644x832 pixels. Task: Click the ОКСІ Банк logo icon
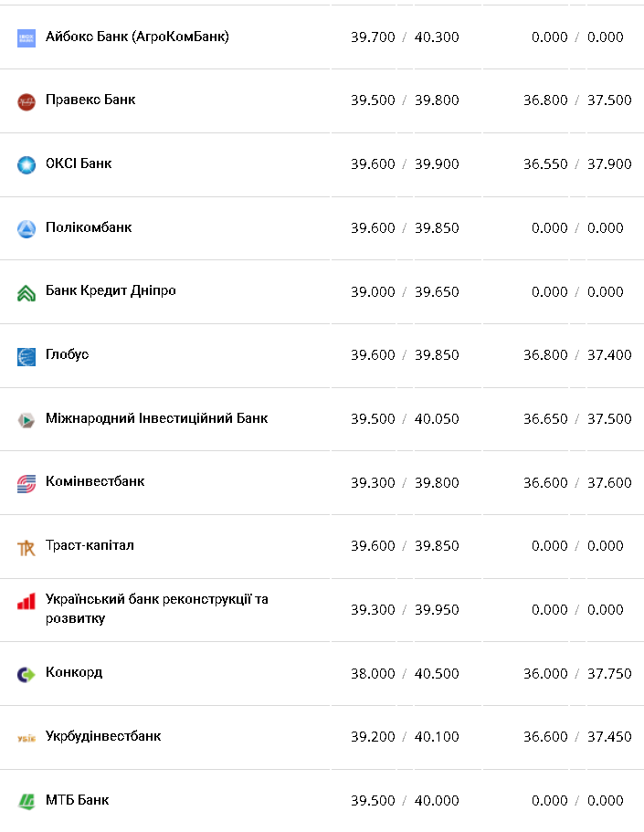pyautogui.click(x=26, y=165)
